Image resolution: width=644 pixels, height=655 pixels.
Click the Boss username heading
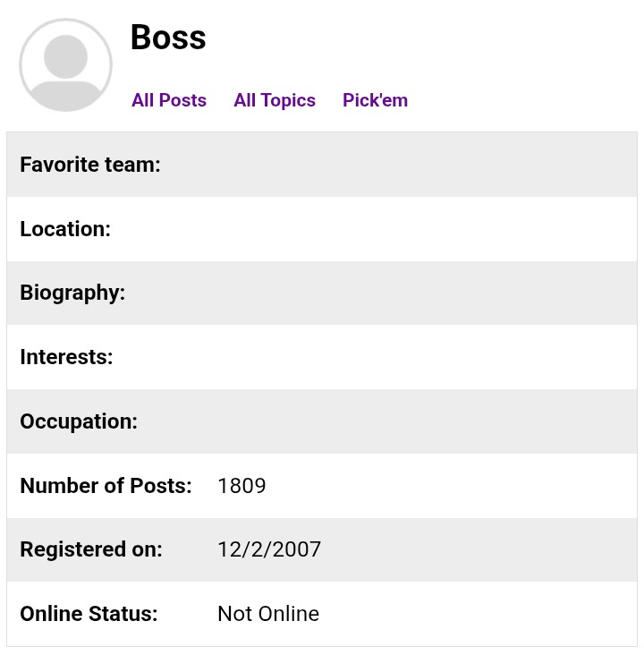[168, 38]
